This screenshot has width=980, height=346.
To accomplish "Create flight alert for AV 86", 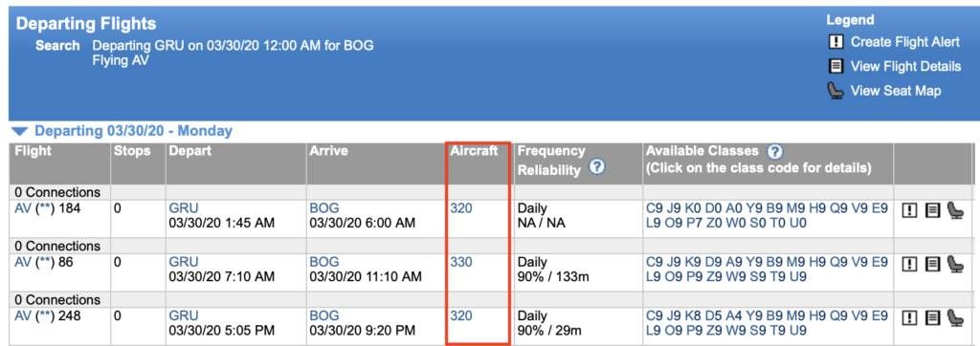I will (910, 264).
